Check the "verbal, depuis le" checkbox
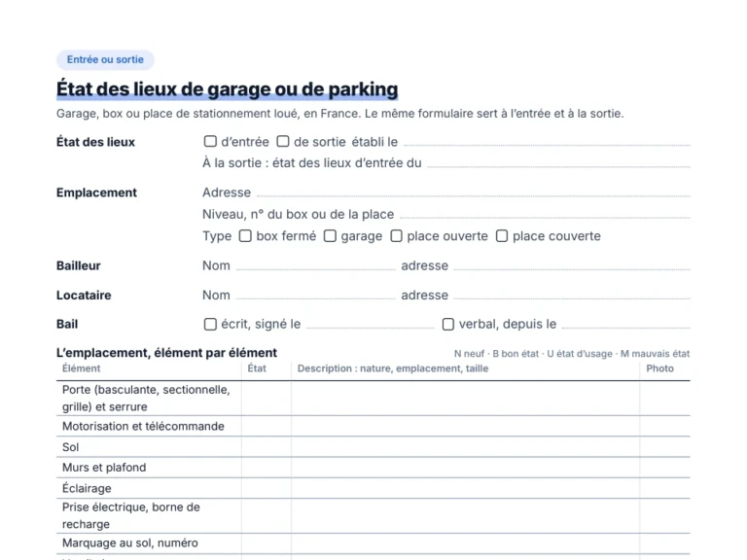 pyautogui.click(x=448, y=324)
